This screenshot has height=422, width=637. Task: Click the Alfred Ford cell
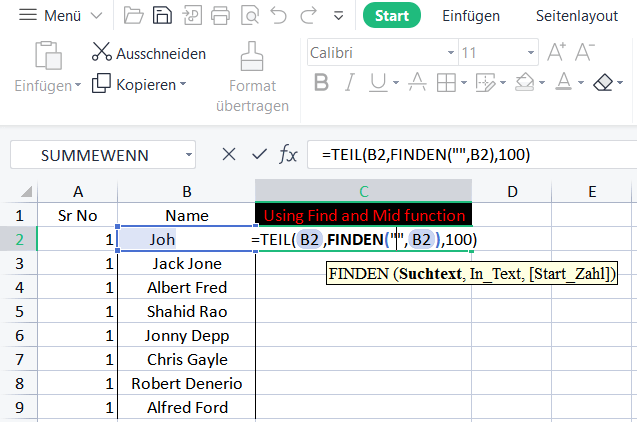click(186, 407)
